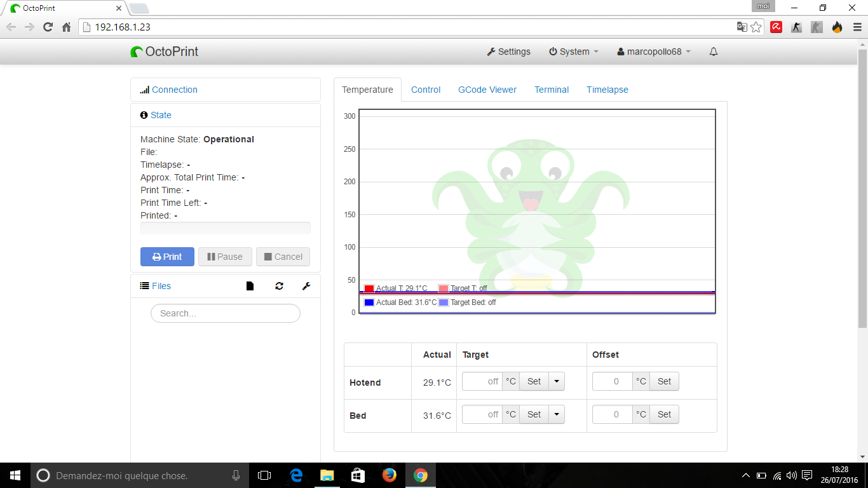The height and width of the screenshot is (488, 868).
Task: Open Task View on the taskbar
Action: coord(264,475)
